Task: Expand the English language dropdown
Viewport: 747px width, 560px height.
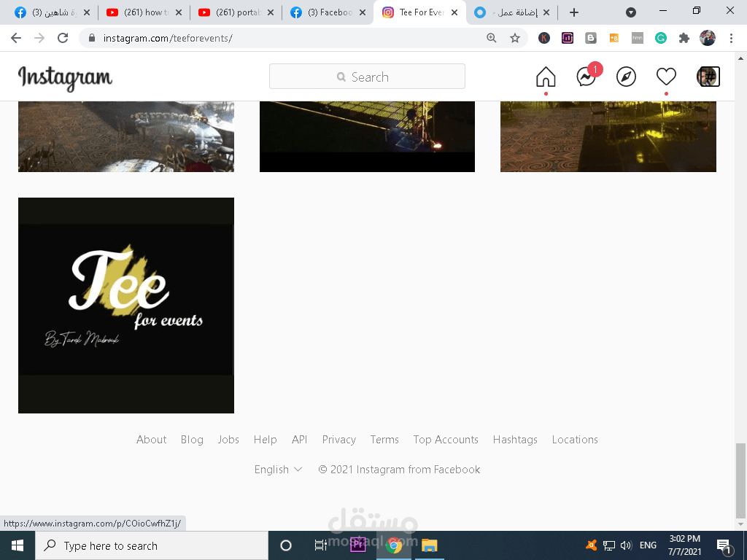Action: pos(278,470)
